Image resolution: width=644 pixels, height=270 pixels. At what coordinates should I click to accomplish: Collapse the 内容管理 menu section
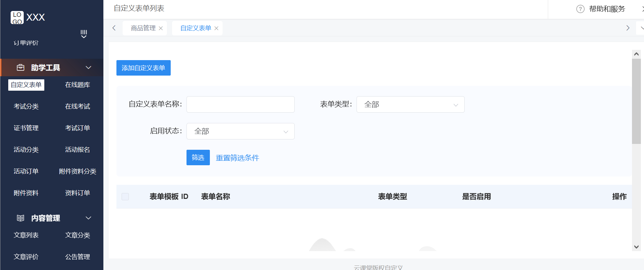click(x=88, y=218)
